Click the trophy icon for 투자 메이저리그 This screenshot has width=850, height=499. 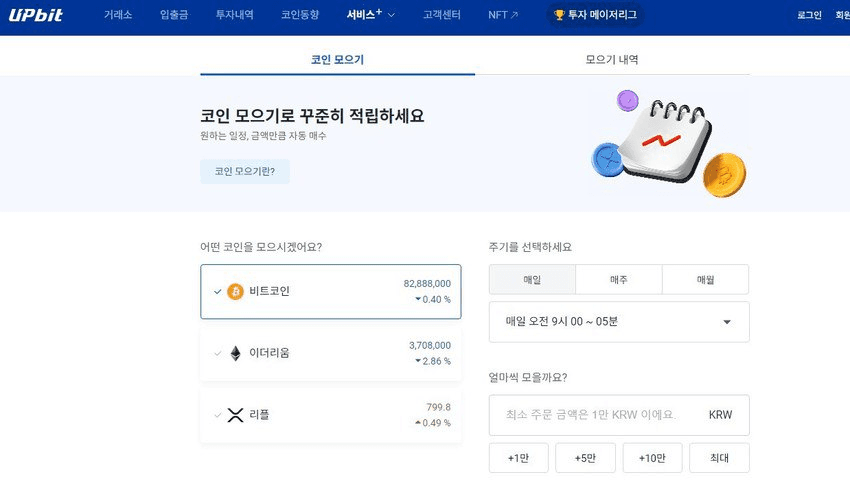(x=559, y=15)
